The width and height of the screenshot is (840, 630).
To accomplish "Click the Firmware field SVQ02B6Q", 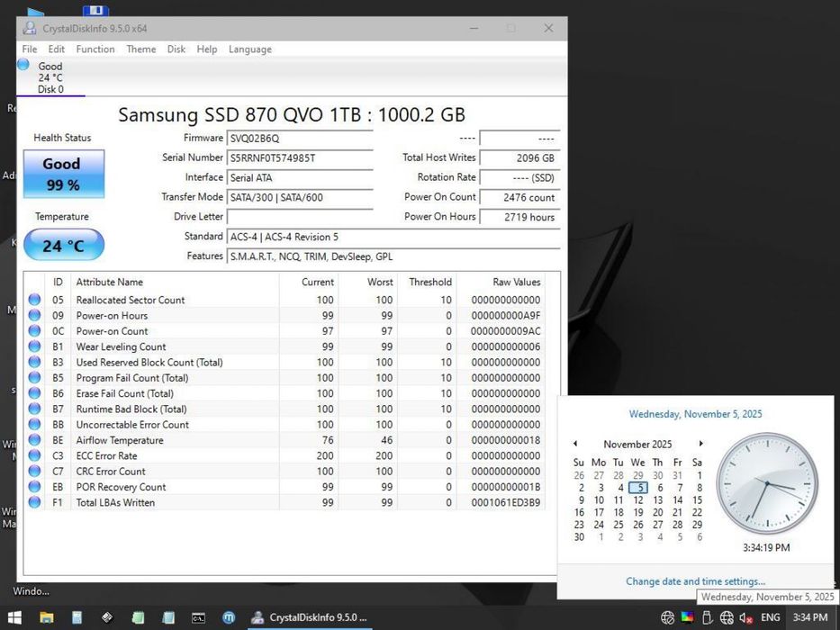I will [x=300, y=139].
